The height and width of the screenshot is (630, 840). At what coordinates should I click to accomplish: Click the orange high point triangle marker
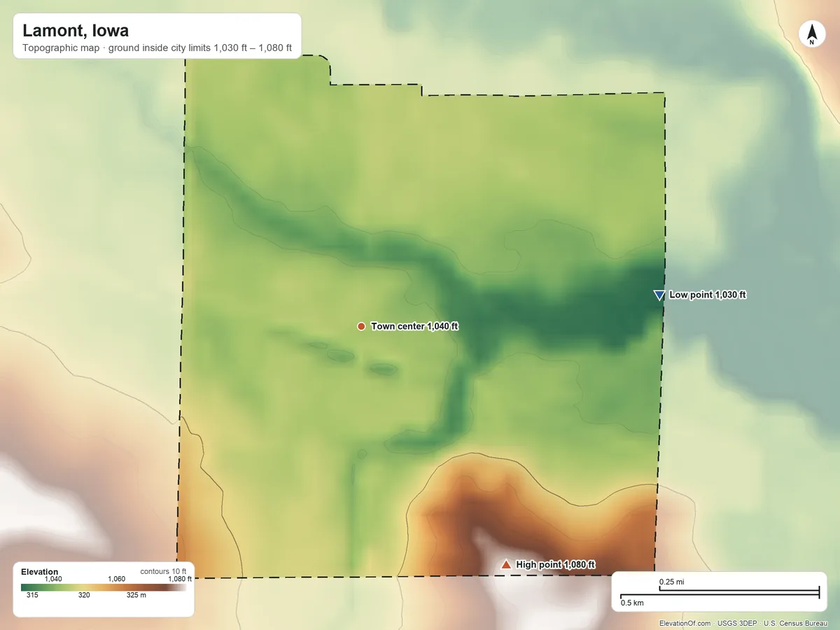506,563
